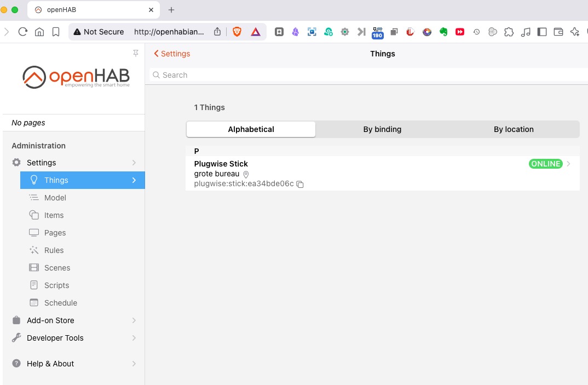This screenshot has height=385, width=588.
Task: Open Developer Tools
Action: point(74,338)
